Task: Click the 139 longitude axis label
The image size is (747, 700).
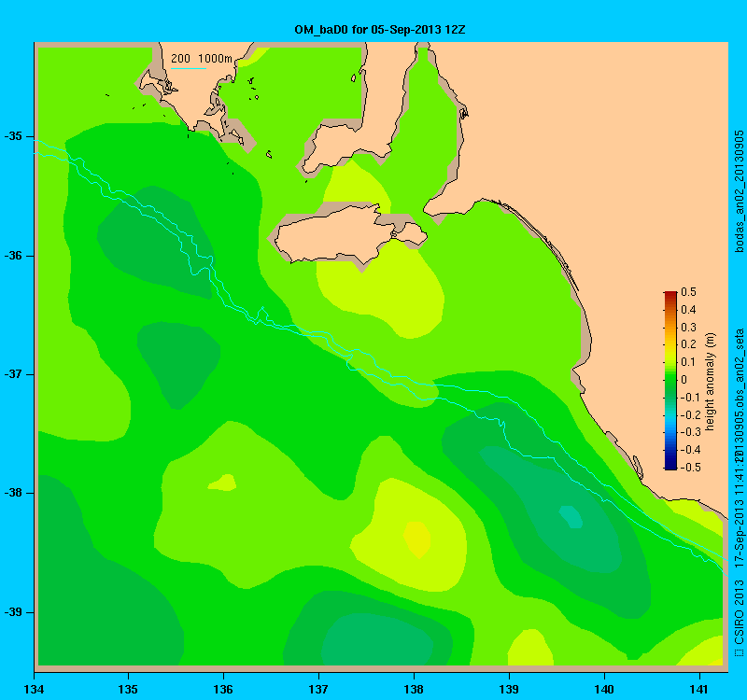Action: (509, 690)
